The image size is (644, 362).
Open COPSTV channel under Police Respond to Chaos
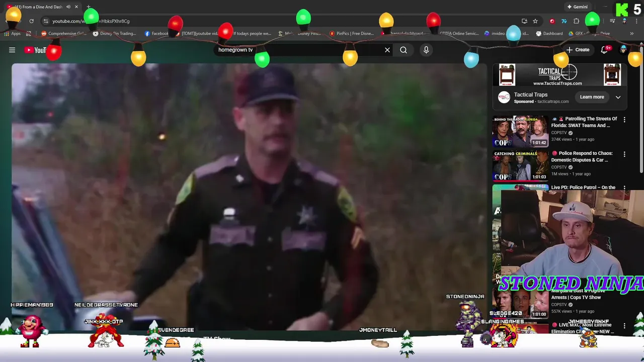pos(559,167)
